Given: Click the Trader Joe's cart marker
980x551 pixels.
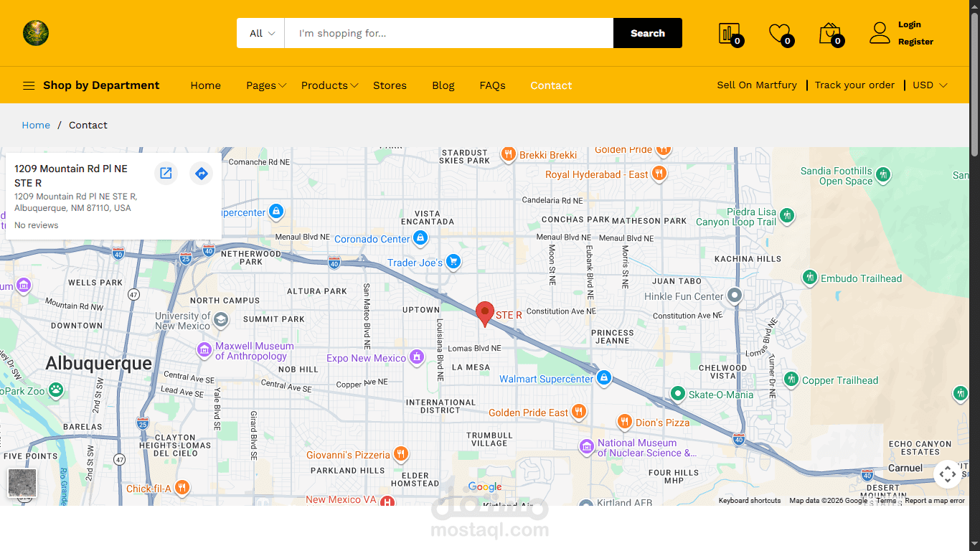Looking at the screenshot, I should click(x=453, y=262).
